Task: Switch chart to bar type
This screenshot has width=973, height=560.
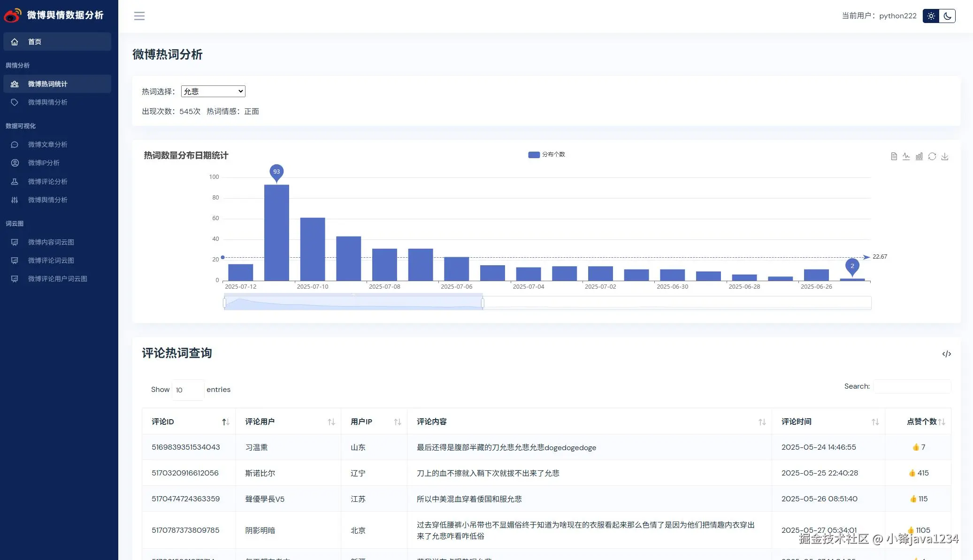Action: [919, 156]
